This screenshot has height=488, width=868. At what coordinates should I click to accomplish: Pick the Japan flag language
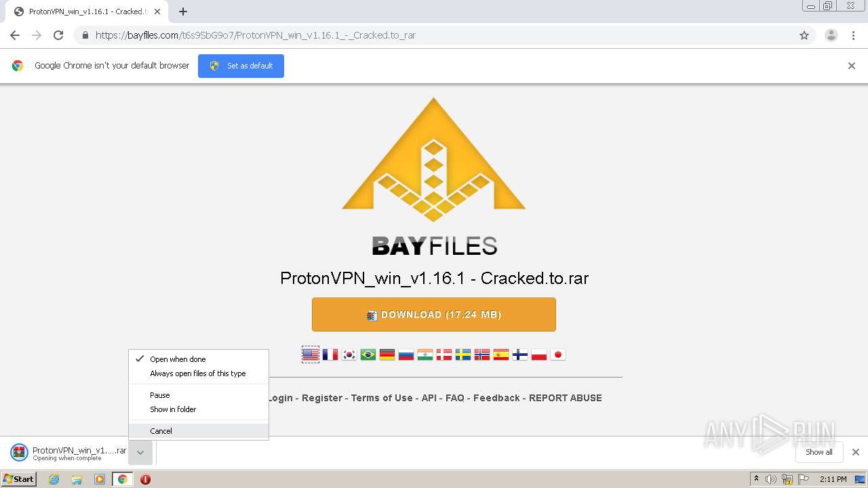558,354
